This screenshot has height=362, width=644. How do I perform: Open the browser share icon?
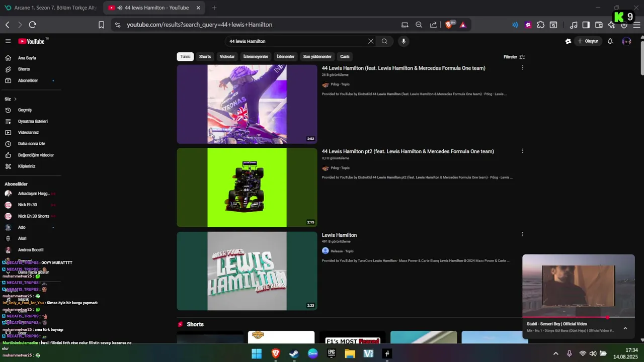pyautogui.click(x=433, y=25)
